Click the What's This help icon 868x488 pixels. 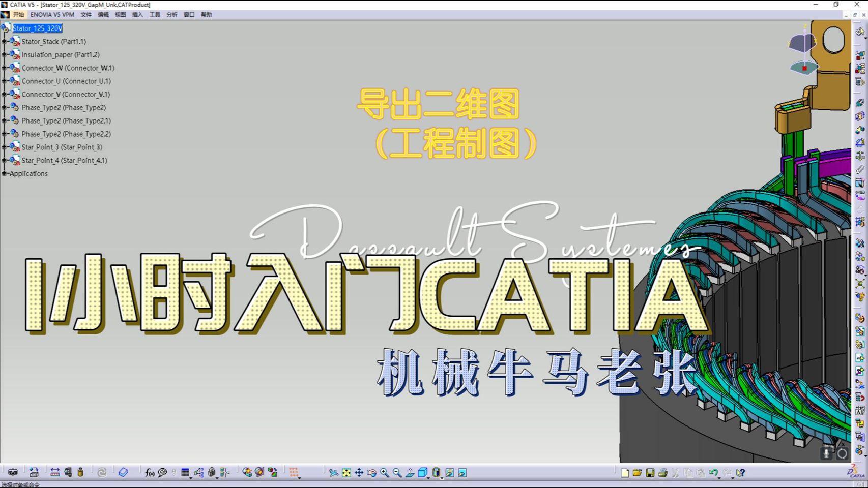(741, 472)
